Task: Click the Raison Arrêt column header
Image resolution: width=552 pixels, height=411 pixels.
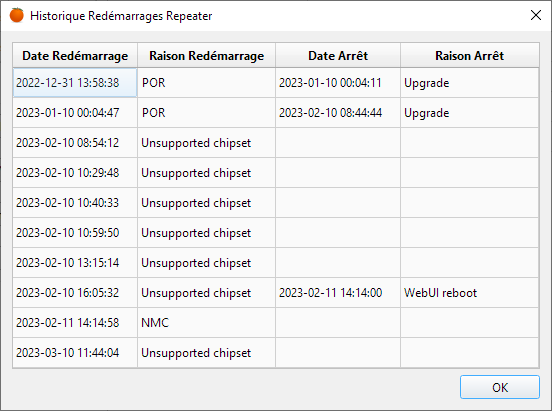Action: [x=470, y=55]
